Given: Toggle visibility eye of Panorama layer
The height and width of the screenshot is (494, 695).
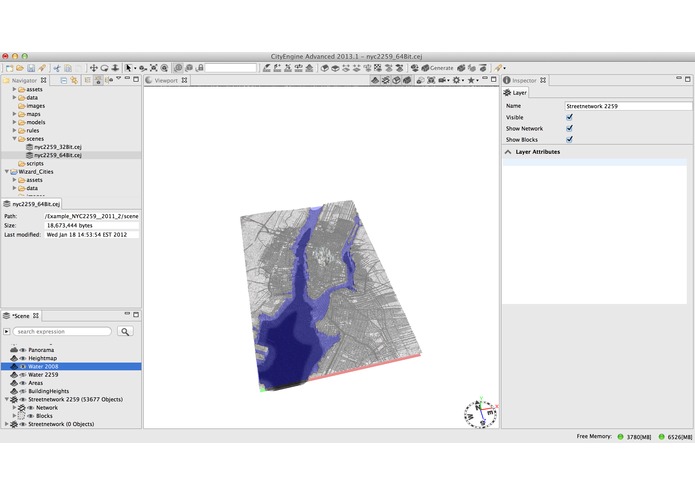Looking at the screenshot, I should point(23,350).
